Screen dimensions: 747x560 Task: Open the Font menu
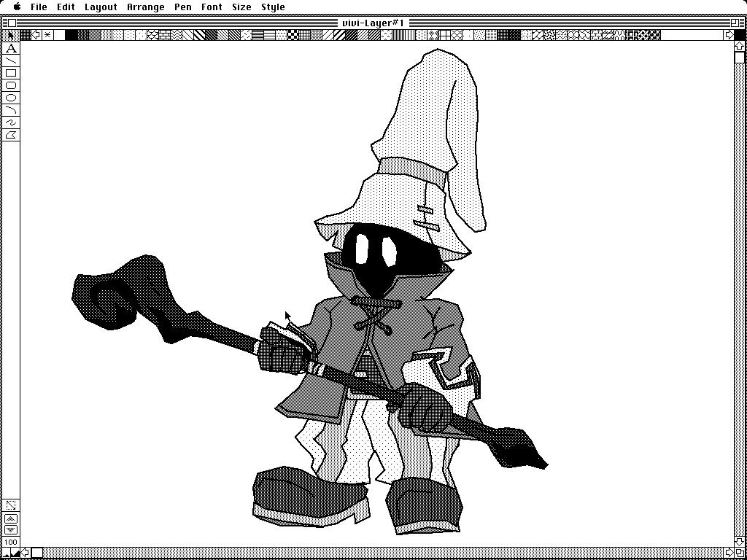point(212,7)
